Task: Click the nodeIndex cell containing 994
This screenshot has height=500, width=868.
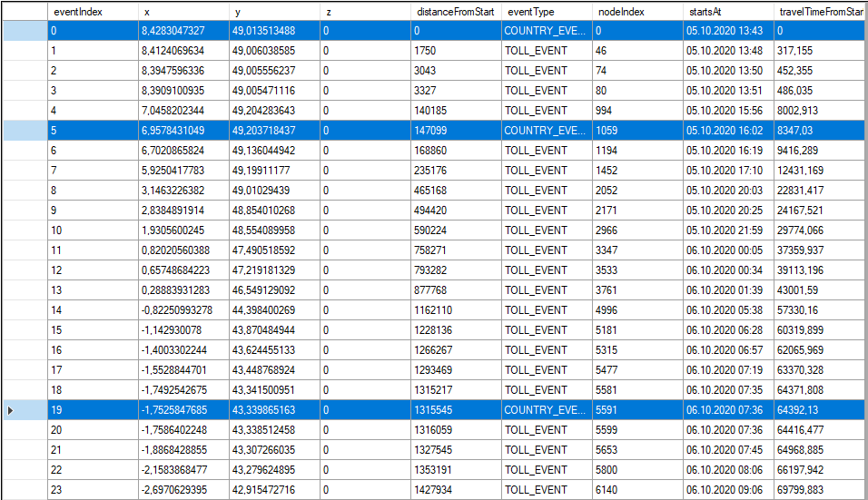Action: pyautogui.click(x=637, y=111)
